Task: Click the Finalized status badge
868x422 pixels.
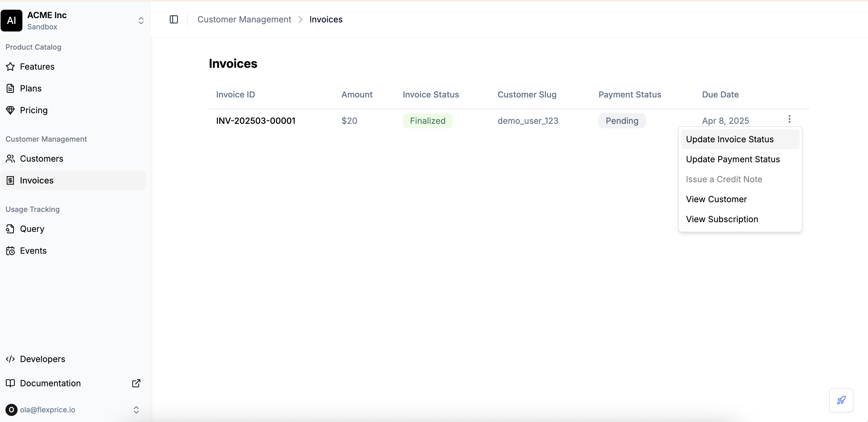Action: [427, 121]
